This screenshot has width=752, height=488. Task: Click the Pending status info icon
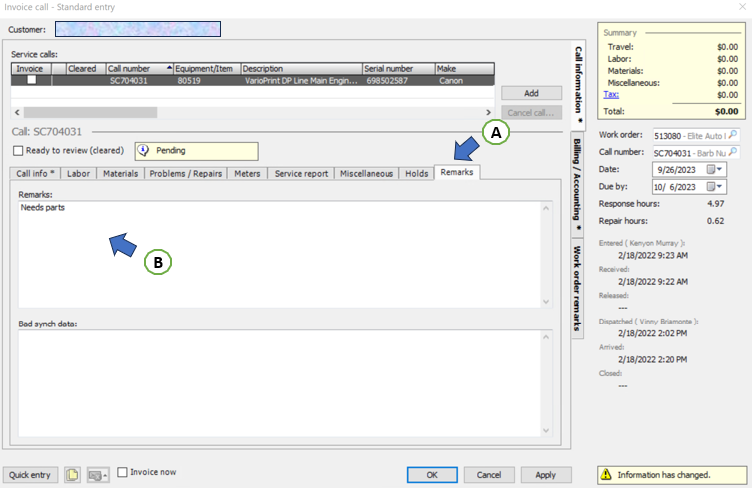click(143, 151)
